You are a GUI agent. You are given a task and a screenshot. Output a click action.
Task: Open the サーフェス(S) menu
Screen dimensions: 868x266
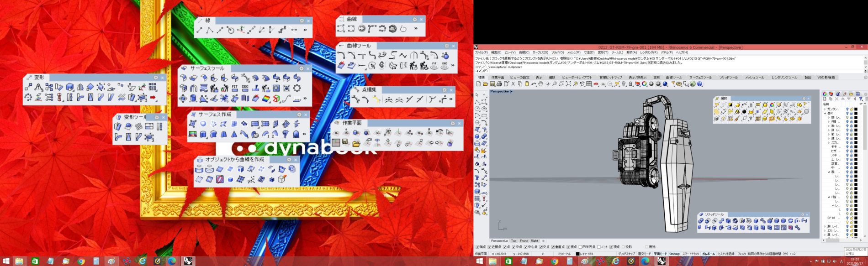540,52
